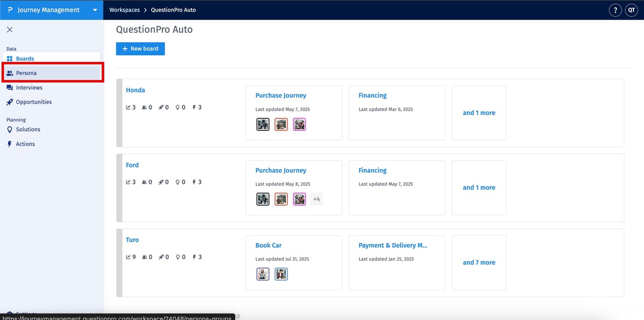Screen dimensions: 644x320
Task: Open Turo's Payment & Delivery board
Action: click(393, 246)
